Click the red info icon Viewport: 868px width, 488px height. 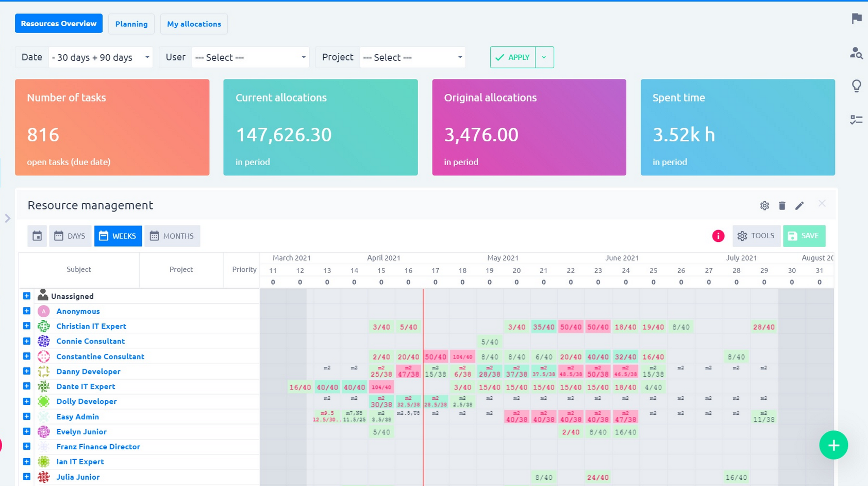pyautogui.click(x=718, y=236)
